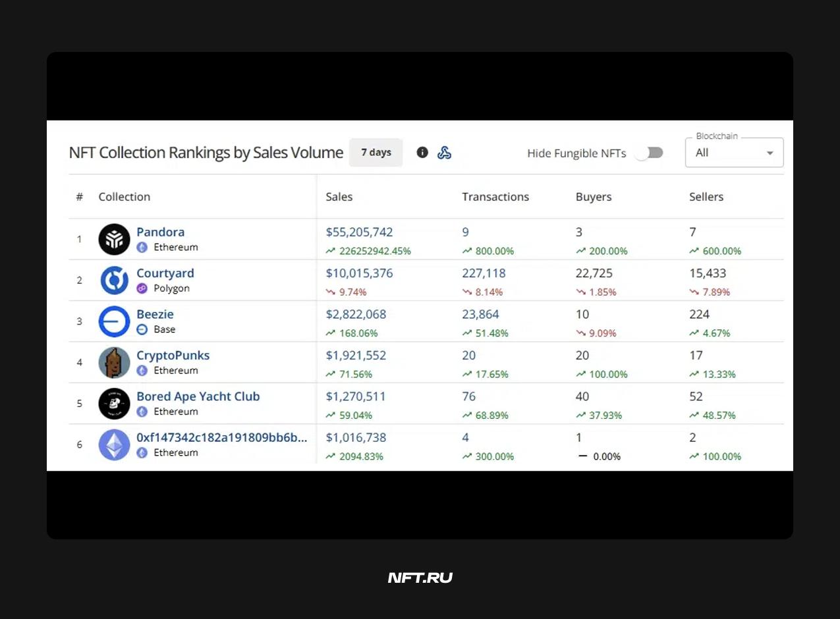Screen dimensions: 840x619
Task: Click the Ethereum chain icon under Pandora
Action: click(x=142, y=248)
